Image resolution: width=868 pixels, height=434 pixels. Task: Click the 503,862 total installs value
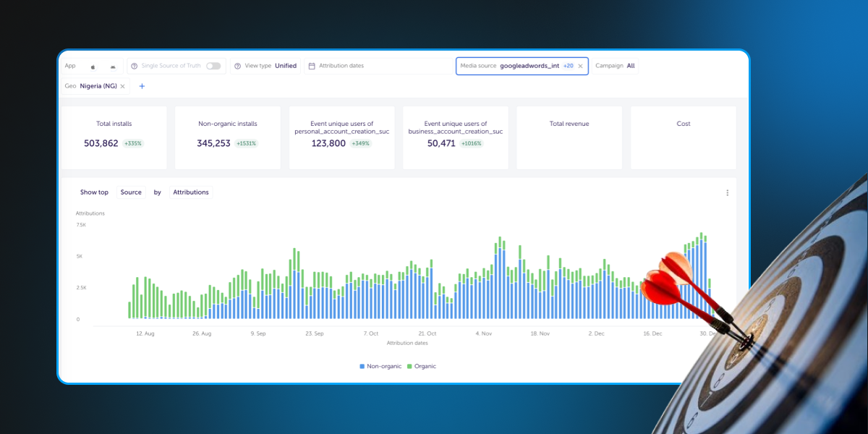(101, 143)
